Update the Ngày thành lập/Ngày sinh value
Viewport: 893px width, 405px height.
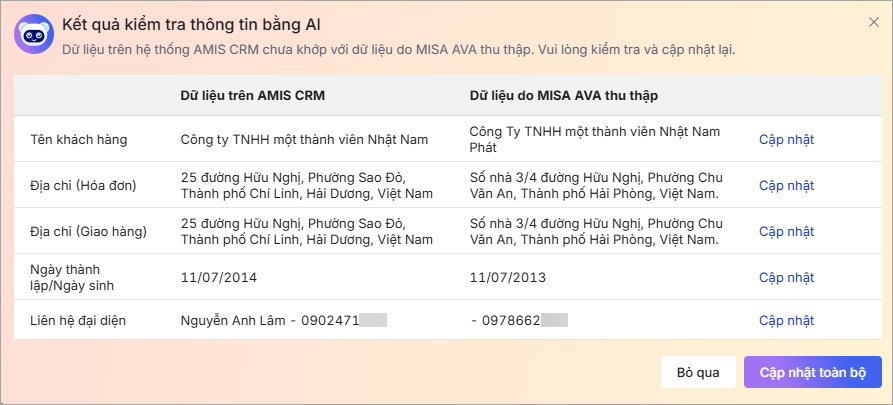787,278
